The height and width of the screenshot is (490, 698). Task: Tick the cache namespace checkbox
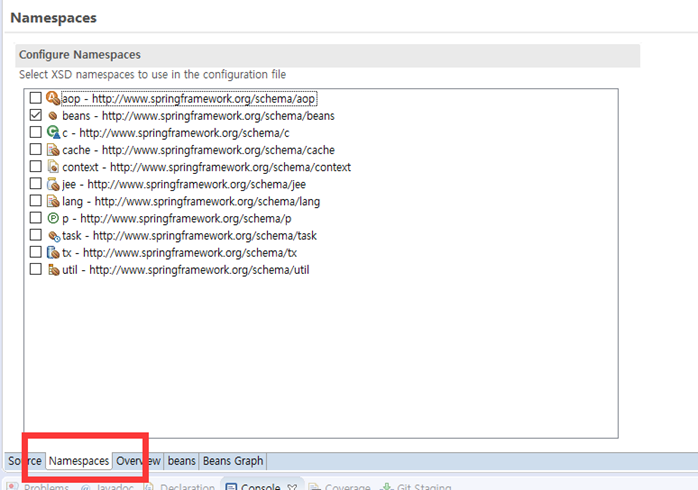tap(36, 149)
